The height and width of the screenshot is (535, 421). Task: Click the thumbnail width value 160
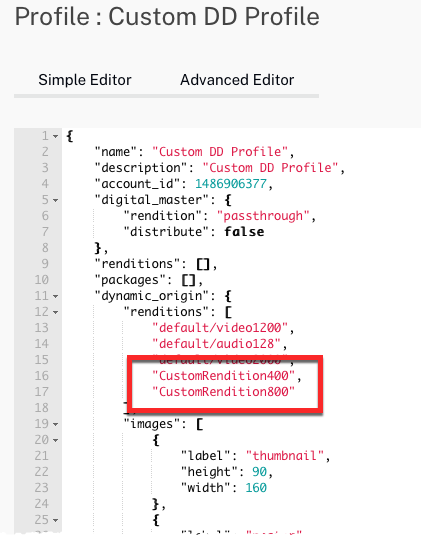click(256, 488)
